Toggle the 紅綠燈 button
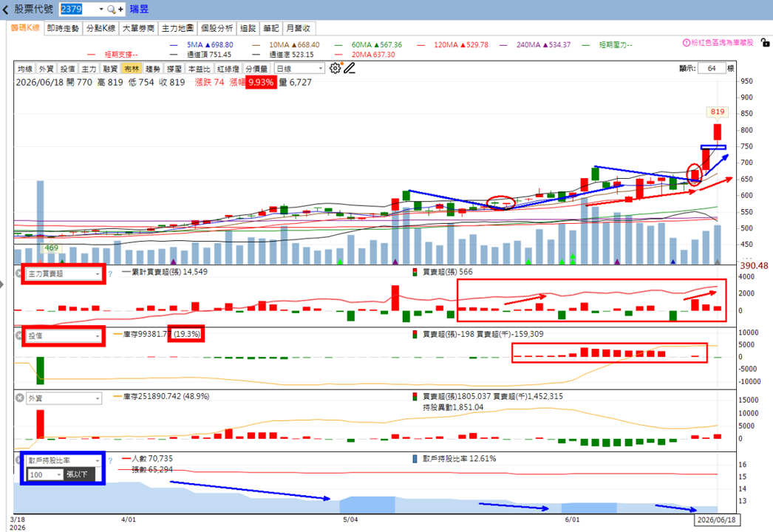The image size is (773, 532). 228,69
